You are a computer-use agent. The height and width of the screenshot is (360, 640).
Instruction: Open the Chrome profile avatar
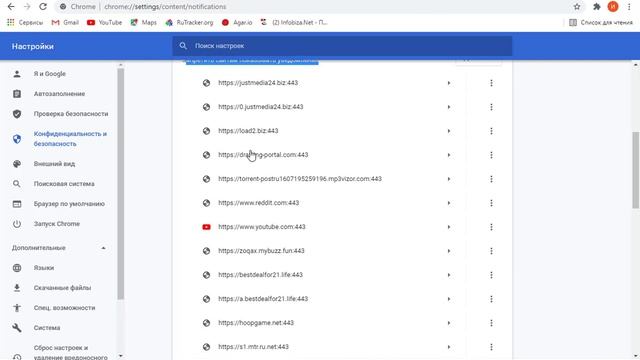click(x=613, y=7)
